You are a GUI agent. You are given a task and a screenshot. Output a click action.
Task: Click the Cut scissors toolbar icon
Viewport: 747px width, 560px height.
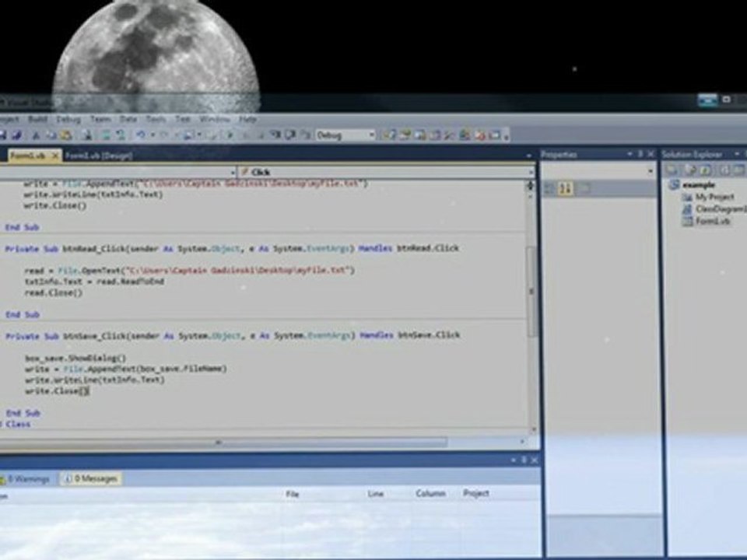36,135
